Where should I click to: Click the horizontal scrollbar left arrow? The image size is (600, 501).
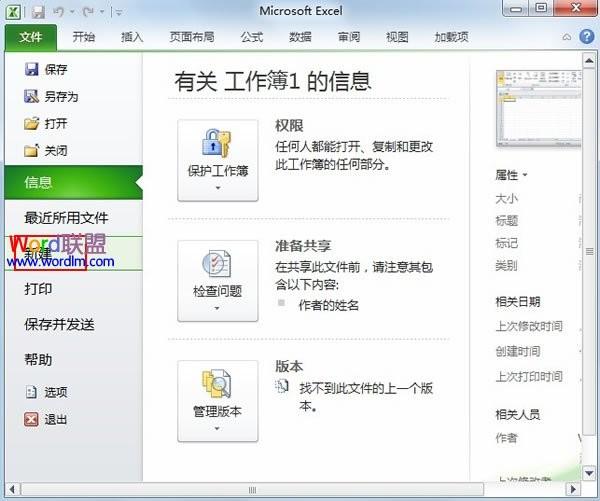tap(12, 490)
